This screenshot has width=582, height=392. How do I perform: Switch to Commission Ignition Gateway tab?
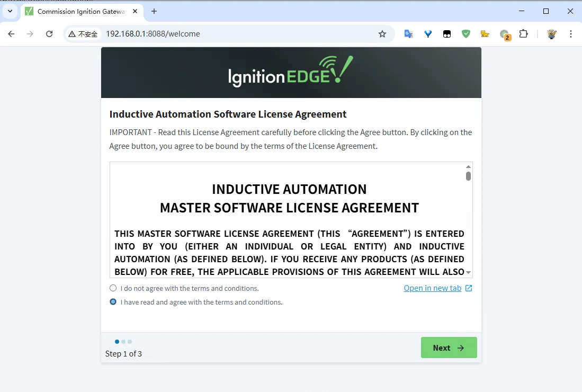pyautogui.click(x=79, y=11)
